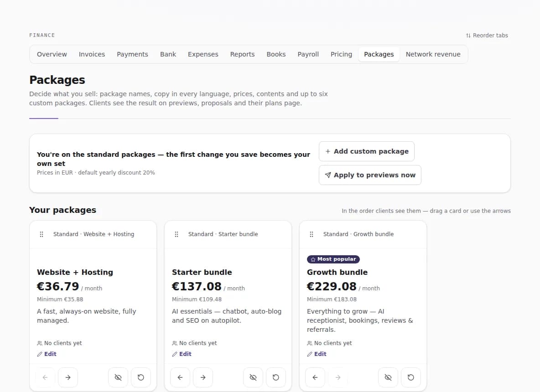
Task: Click the Growth bundle card title
Action: (x=337, y=272)
